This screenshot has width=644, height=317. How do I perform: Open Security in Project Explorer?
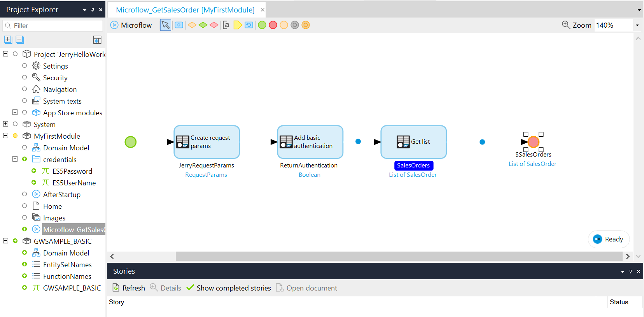55,77
